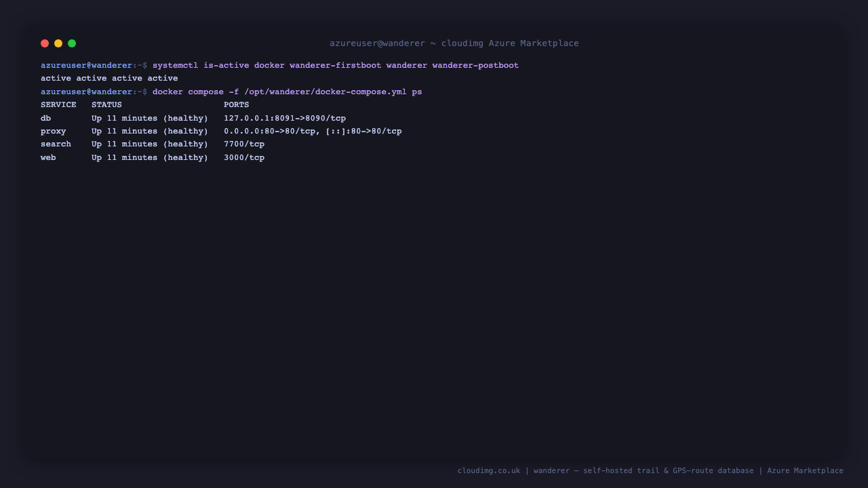The image size is (868, 488).
Task: Click the 'proxy' service name
Action: [54, 131]
